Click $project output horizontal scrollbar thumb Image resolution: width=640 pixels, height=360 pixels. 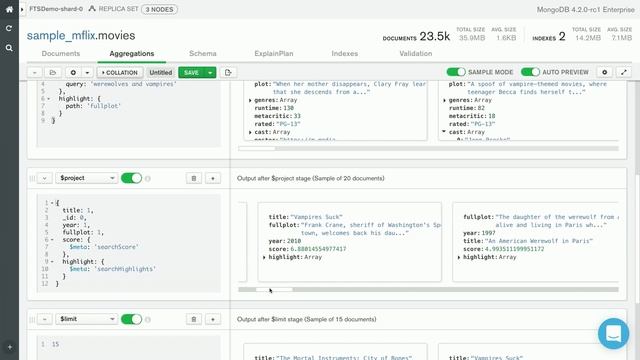coord(274,289)
